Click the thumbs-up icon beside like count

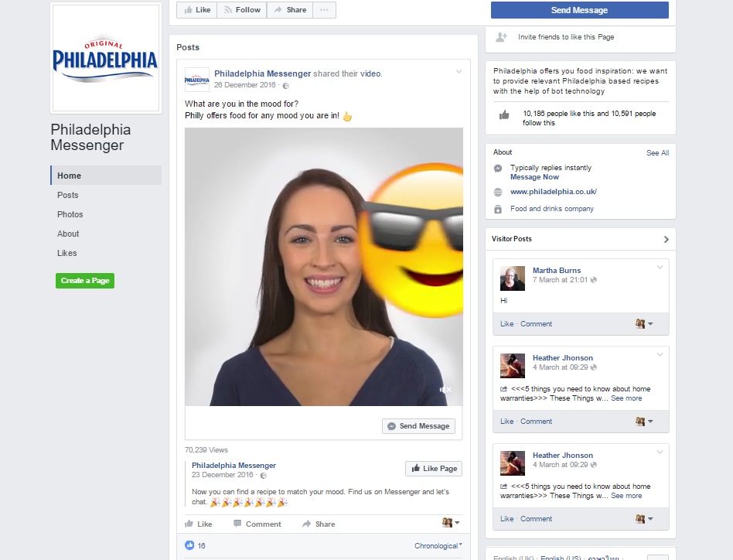point(189,545)
